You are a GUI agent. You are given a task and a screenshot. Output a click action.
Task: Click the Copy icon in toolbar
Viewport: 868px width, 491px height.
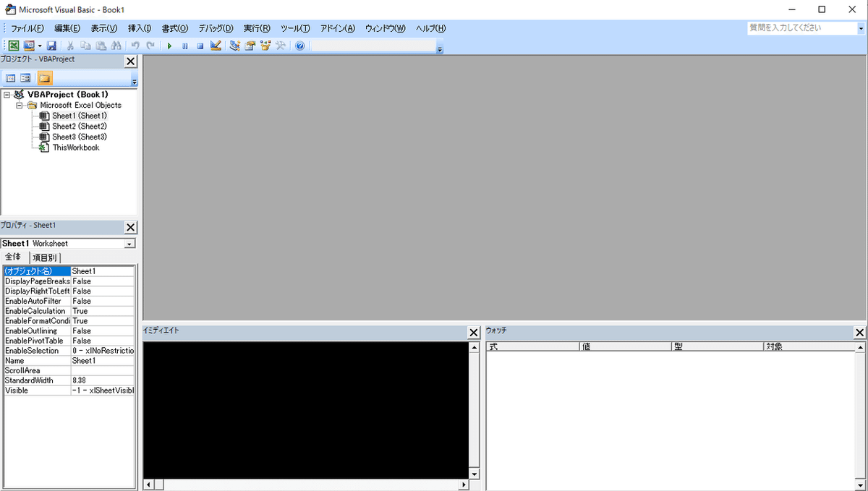tap(86, 46)
